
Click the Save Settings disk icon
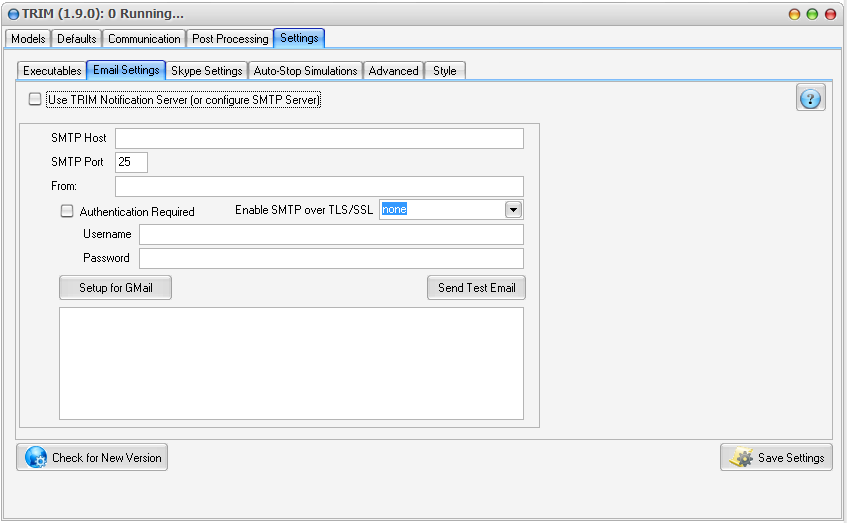coord(741,457)
